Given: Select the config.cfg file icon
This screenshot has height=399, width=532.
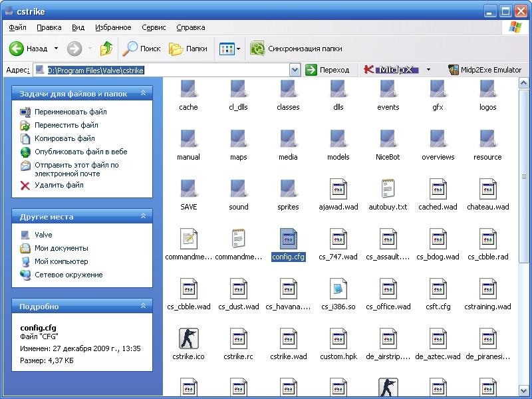Looking at the screenshot, I should coord(289,239).
